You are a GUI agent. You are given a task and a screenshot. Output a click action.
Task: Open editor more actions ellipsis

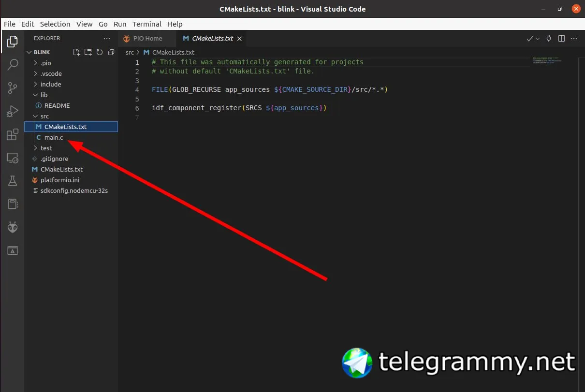[x=574, y=39]
